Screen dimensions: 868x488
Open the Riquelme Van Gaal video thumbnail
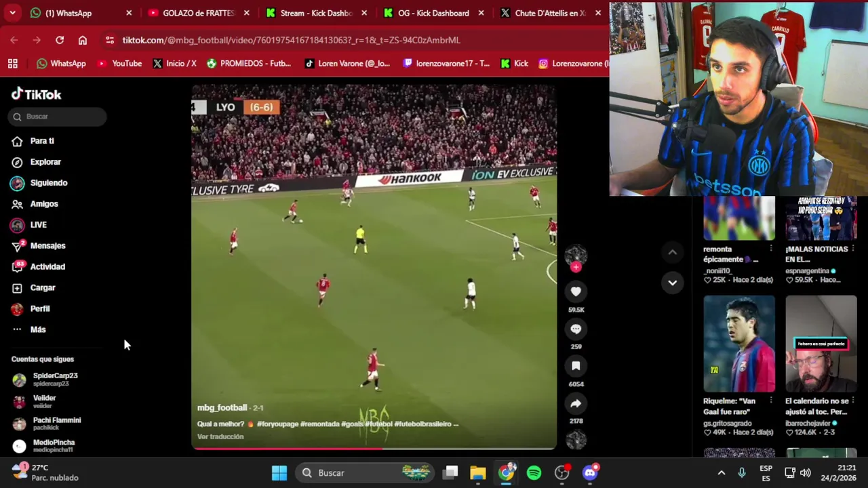[738, 344]
